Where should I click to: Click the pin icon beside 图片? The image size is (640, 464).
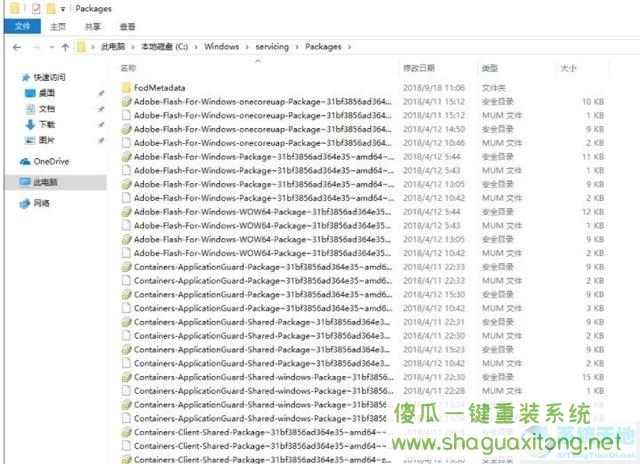tap(101, 140)
